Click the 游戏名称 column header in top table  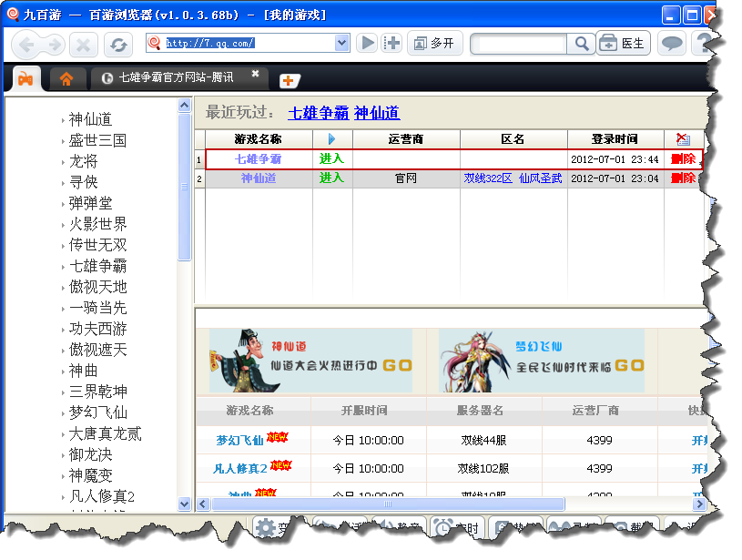[259, 139]
